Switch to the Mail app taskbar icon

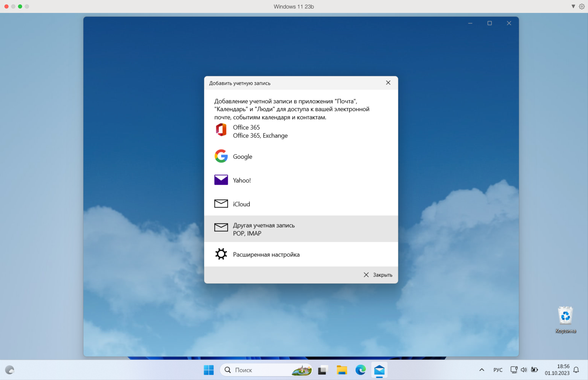coord(379,370)
